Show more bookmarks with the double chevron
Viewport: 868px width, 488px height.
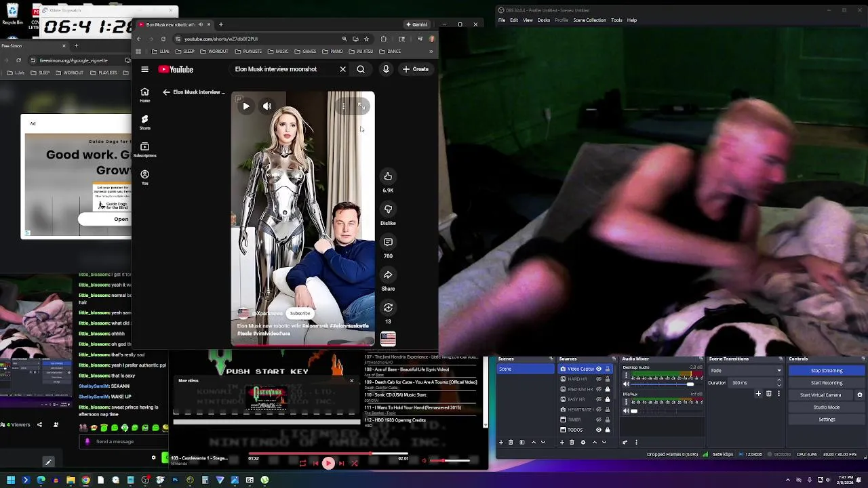click(431, 52)
